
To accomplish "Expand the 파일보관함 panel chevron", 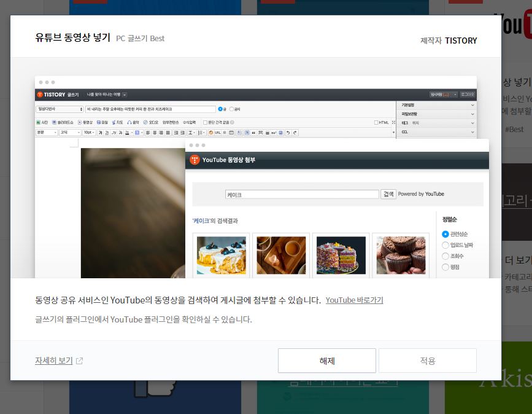I will click(472, 114).
